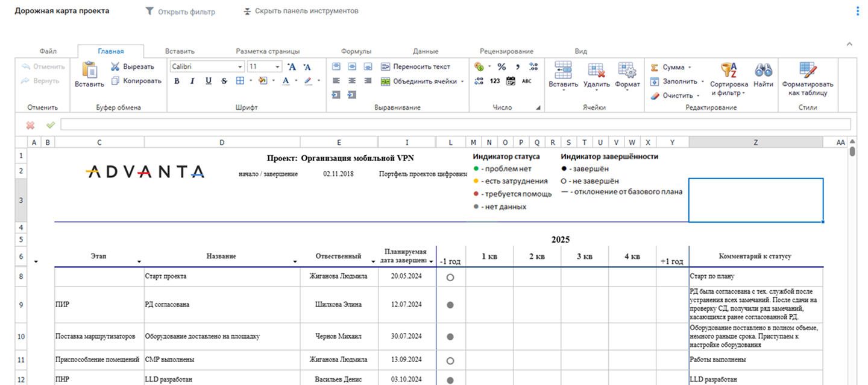
Task: Open the Calibri font name dropdown
Action: coord(241,67)
